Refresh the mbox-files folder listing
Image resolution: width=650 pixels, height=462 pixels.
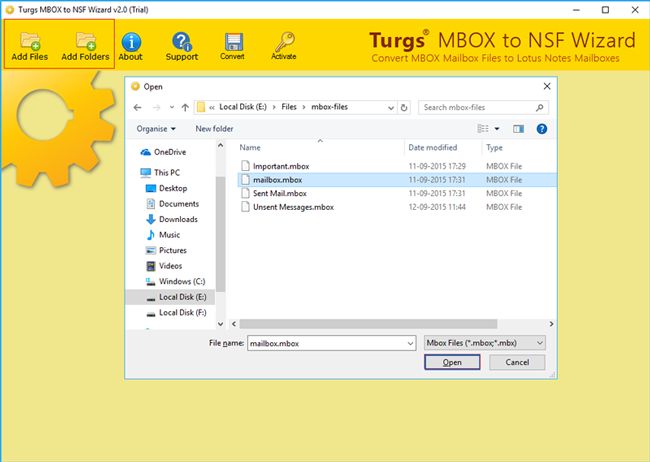click(x=405, y=107)
